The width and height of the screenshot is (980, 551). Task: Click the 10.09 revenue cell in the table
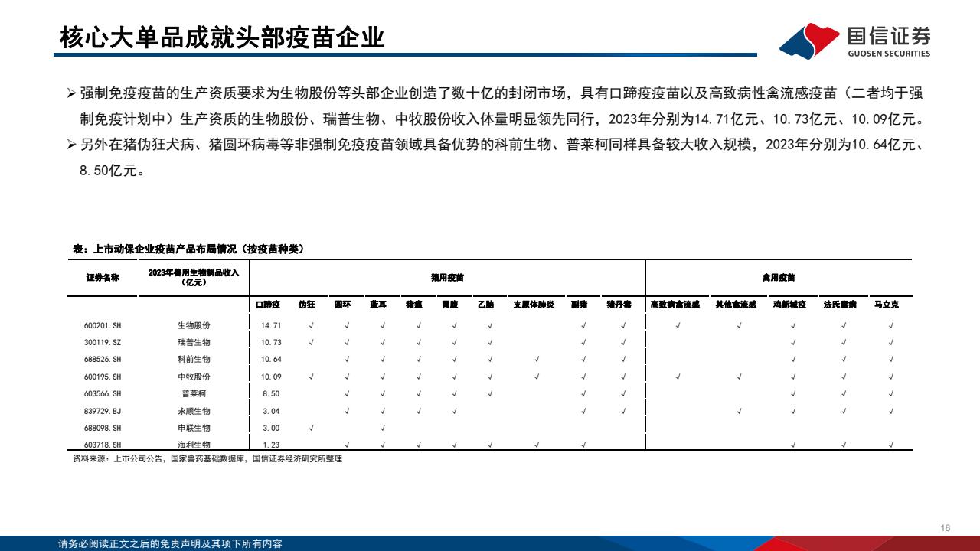point(271,377)
